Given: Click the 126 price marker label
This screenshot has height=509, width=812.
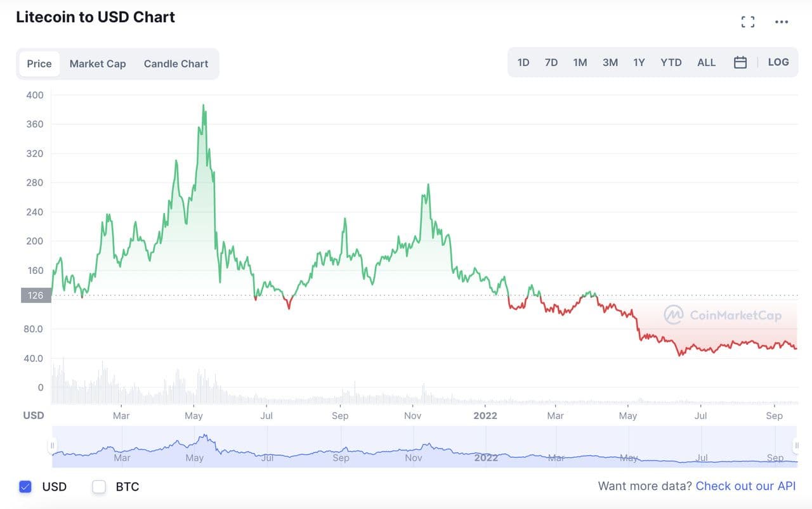Looking at the screenshot, I should point(36,295).
